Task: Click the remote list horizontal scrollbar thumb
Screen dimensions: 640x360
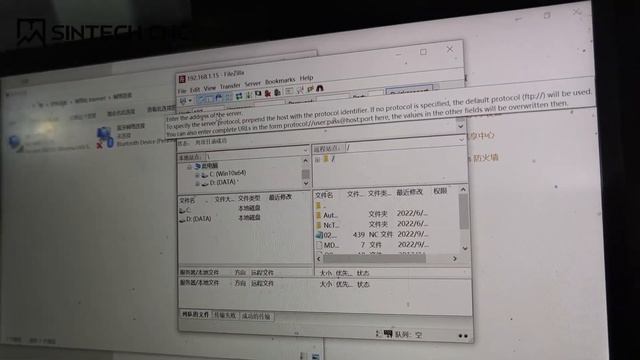Action: point(375,259)
